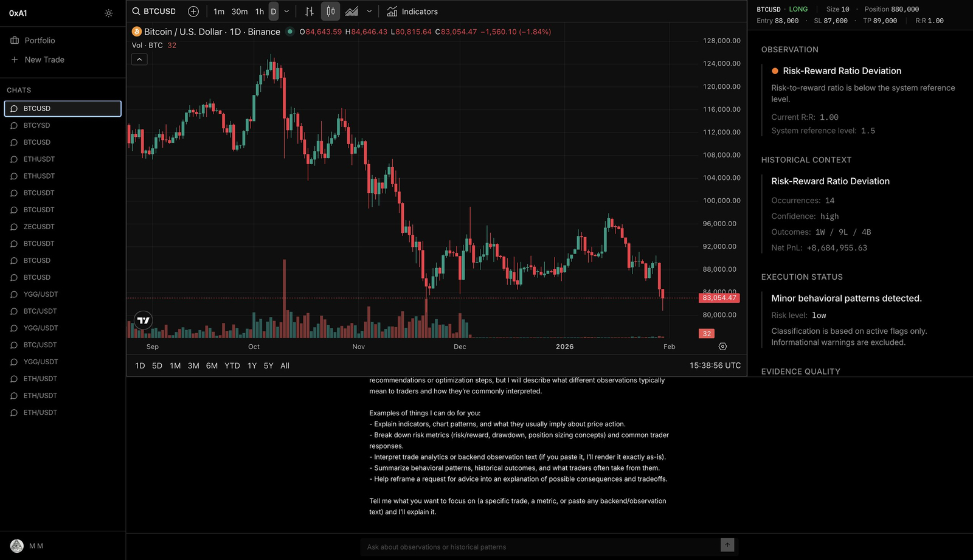The width and height of the screenshot is (973, 560).
Task: Expand the timeframe interval dropdown
Action: (x=287, y=12)
